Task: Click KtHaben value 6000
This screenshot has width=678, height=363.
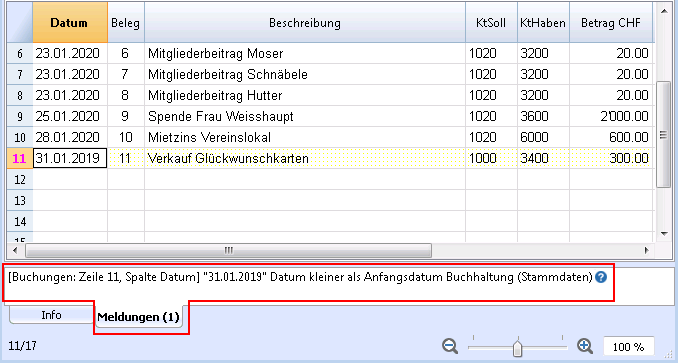Action: (x=543, y=137)
